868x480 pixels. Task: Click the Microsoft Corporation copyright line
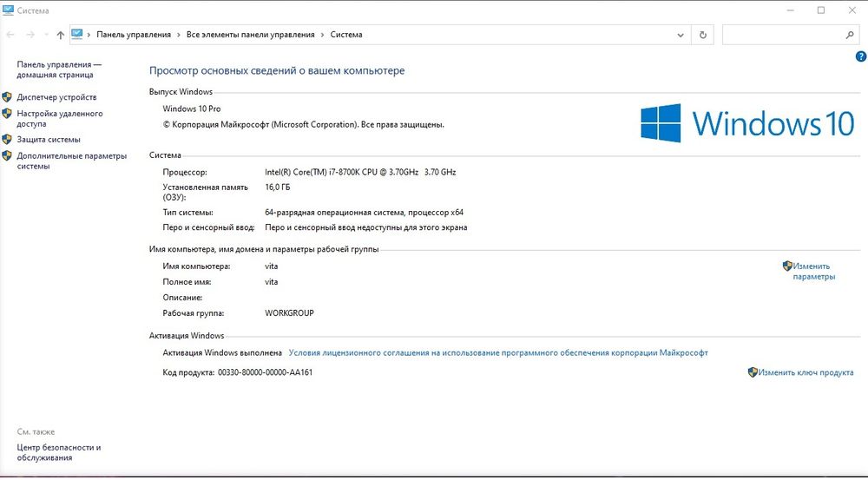(303, 125)
